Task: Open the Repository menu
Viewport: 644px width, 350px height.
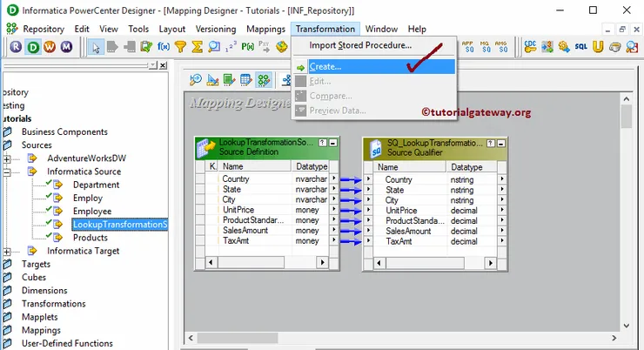Action: pos(44,30)
